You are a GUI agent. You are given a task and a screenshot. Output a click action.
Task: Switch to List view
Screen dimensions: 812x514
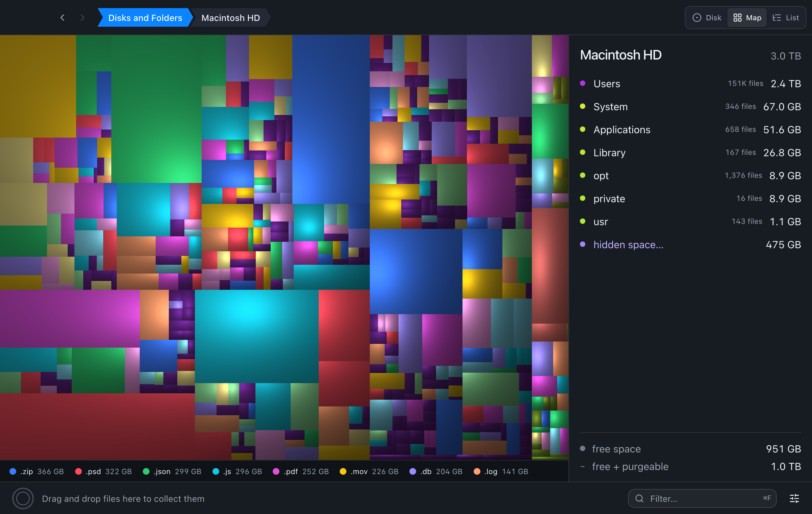pyautogui.click(x=786, y=18)
